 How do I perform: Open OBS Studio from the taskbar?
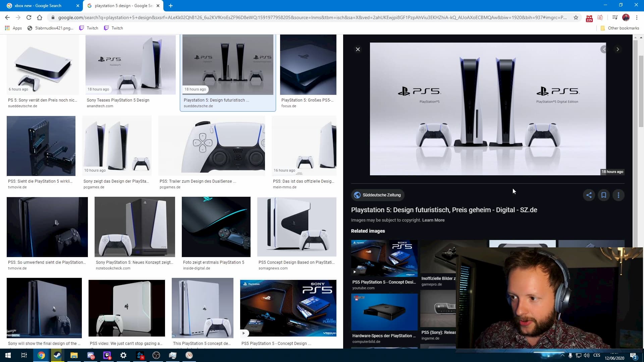click(x=156, y=355)
